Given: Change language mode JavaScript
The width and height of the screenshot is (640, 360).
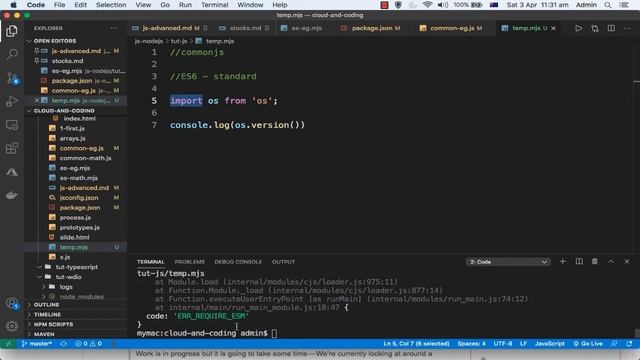Looking at the screenshot, I should 549,344.
